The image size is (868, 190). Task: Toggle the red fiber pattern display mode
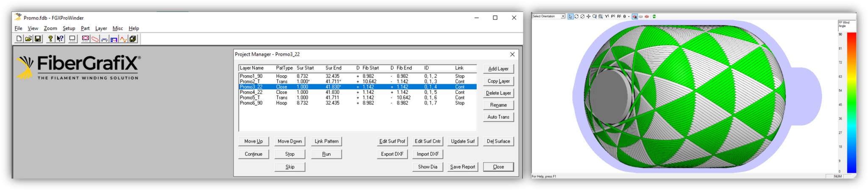647,17
